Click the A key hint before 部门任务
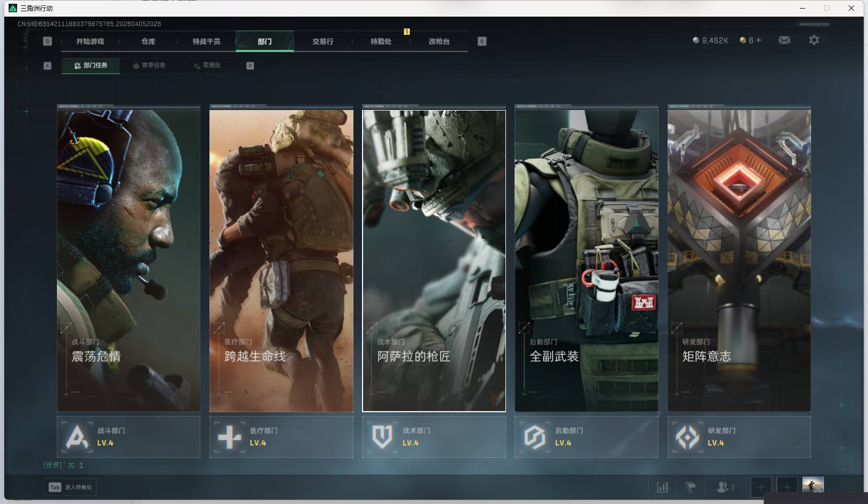 pos(47,65)
